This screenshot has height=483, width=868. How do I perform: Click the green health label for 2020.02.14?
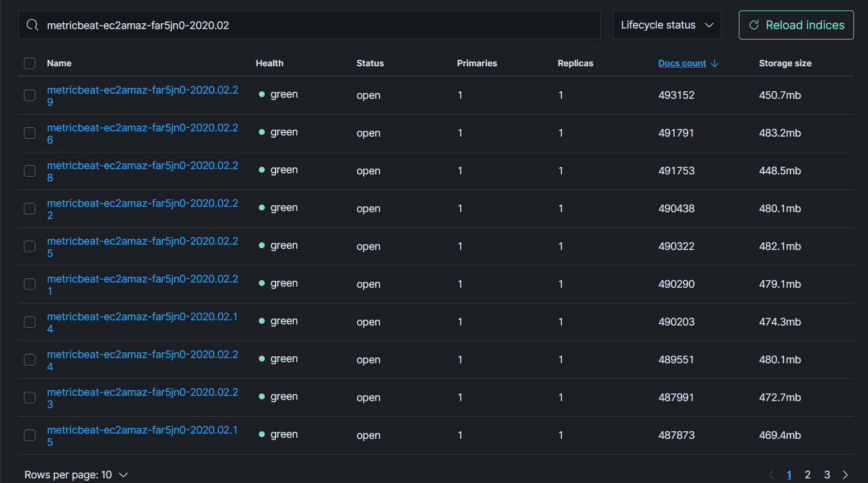(278, 321)
